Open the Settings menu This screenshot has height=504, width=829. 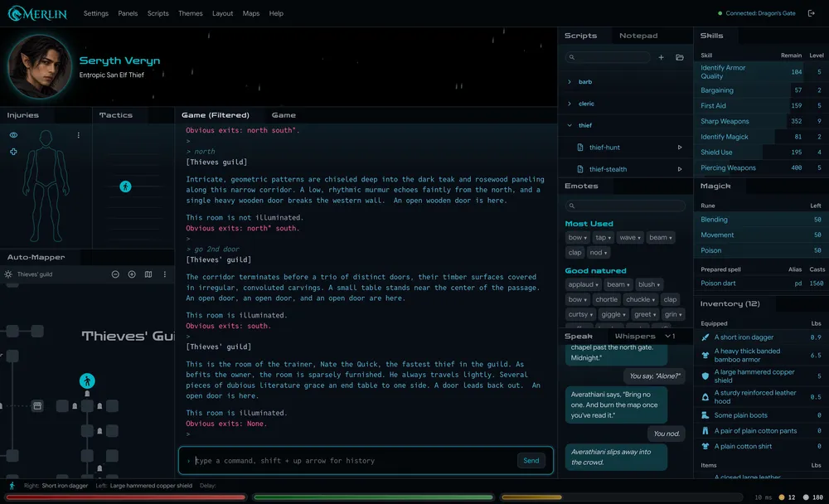[x=95, y=13]
